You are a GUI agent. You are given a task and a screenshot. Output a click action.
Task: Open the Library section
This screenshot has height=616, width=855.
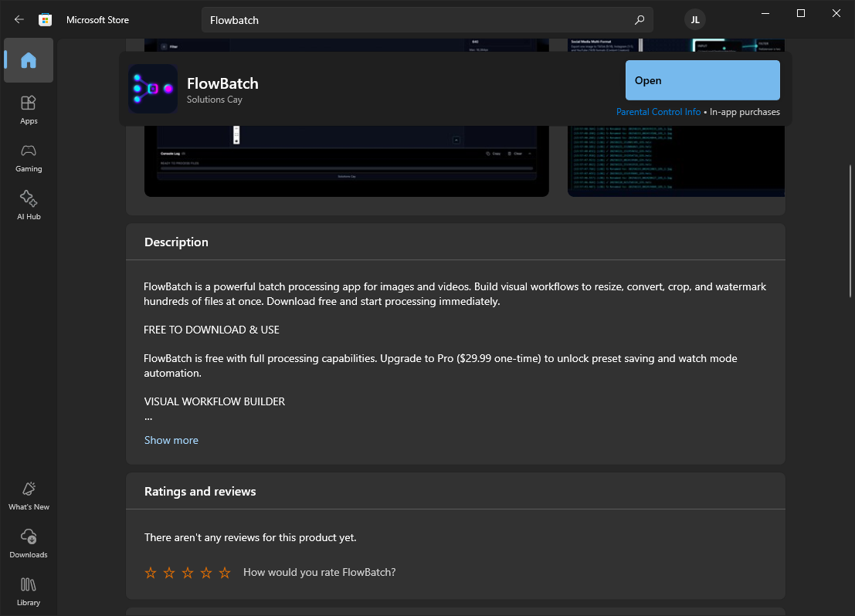(29, 591)
